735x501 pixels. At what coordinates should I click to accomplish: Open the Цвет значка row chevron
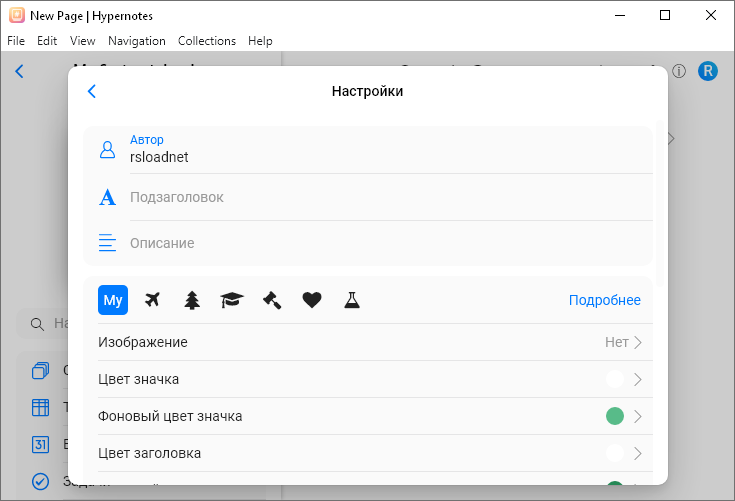coord(638,379)
